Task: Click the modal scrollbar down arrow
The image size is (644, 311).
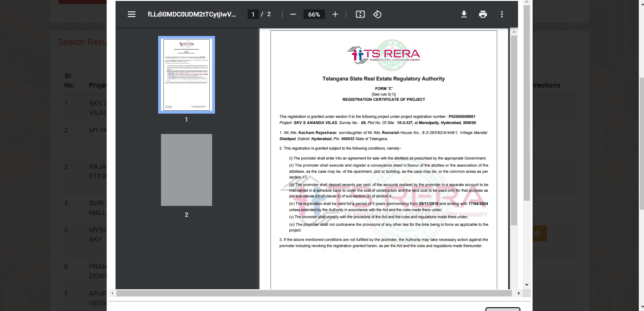Action: [527, 285]
